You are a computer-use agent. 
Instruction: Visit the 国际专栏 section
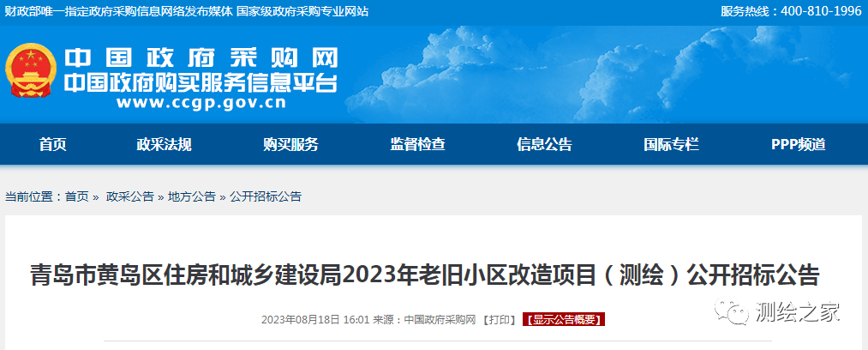pos(671,144)
